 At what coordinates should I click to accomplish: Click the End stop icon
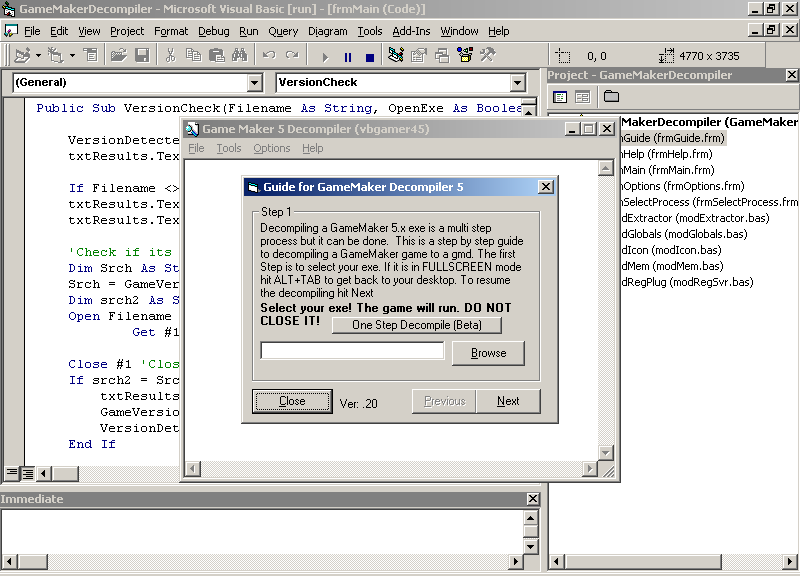point(370,57)
